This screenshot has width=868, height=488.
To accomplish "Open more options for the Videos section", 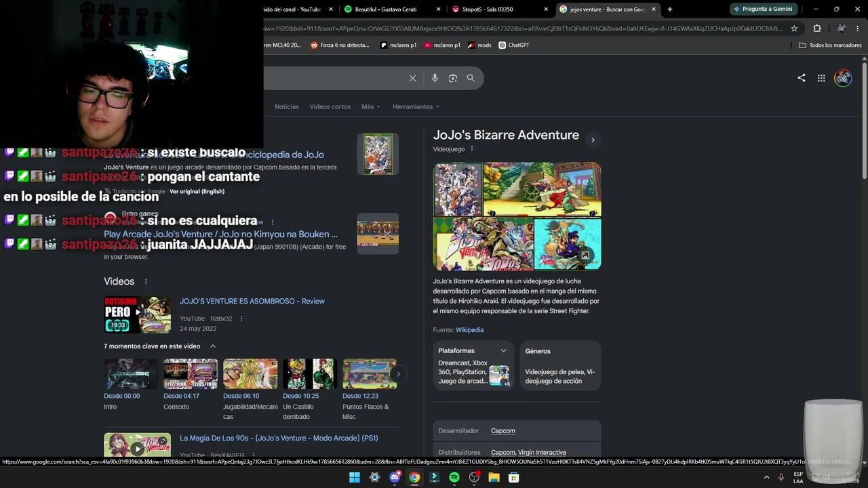I will [146, 281].
